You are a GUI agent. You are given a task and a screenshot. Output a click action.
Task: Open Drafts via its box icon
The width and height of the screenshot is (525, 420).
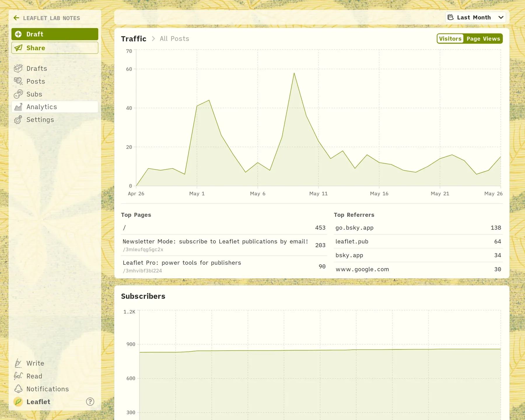pyautogui.click(x=18, y=68)
